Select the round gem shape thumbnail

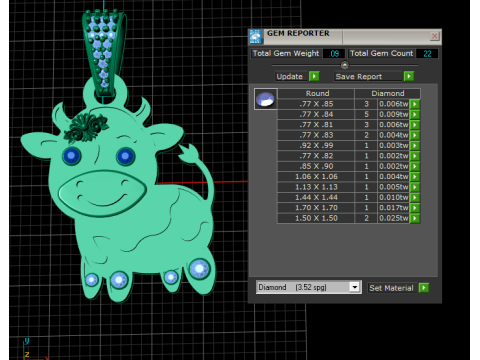[x=265, y=99]
